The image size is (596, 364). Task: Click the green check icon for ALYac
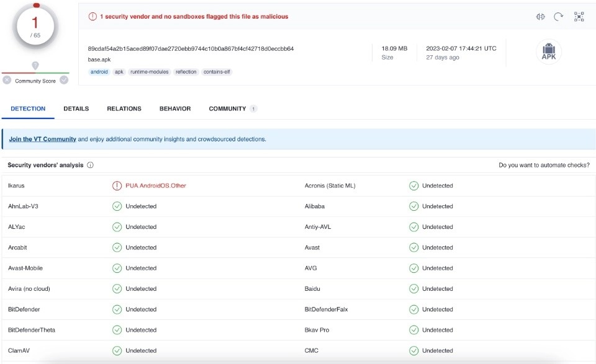tap(117, 227)
